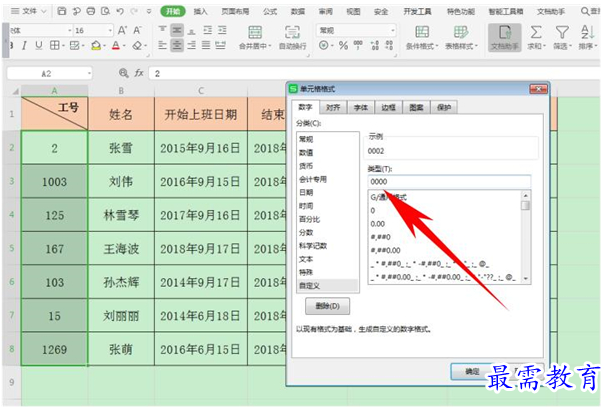Click the 确定 button in Format Cells dialog
This screenshot has width=609, height=409.
coord(472,372)
